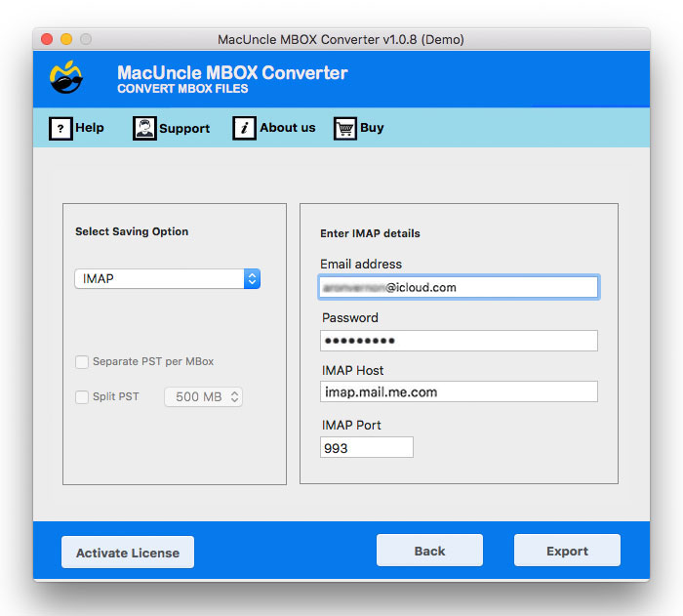Click the window title 'MacUncle MBOX Converter v1.0.8 (Demo)'
The image size is (683, 616).
click(x=341, y=40)
